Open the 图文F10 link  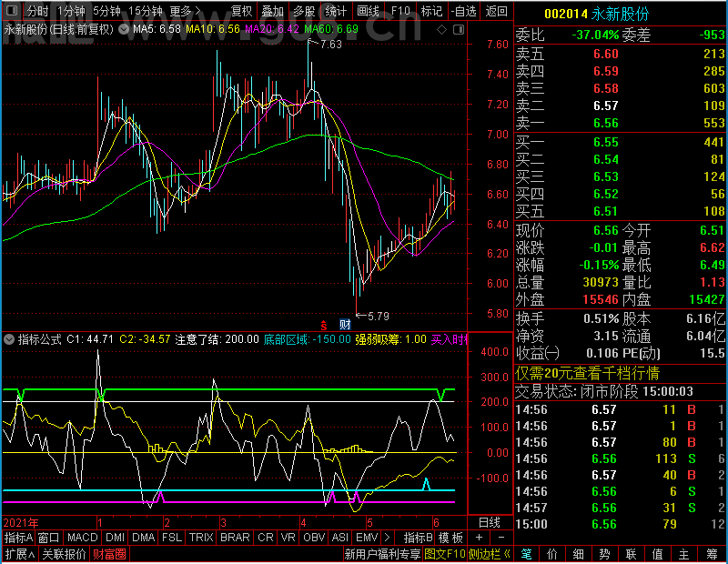pos(445,554)
